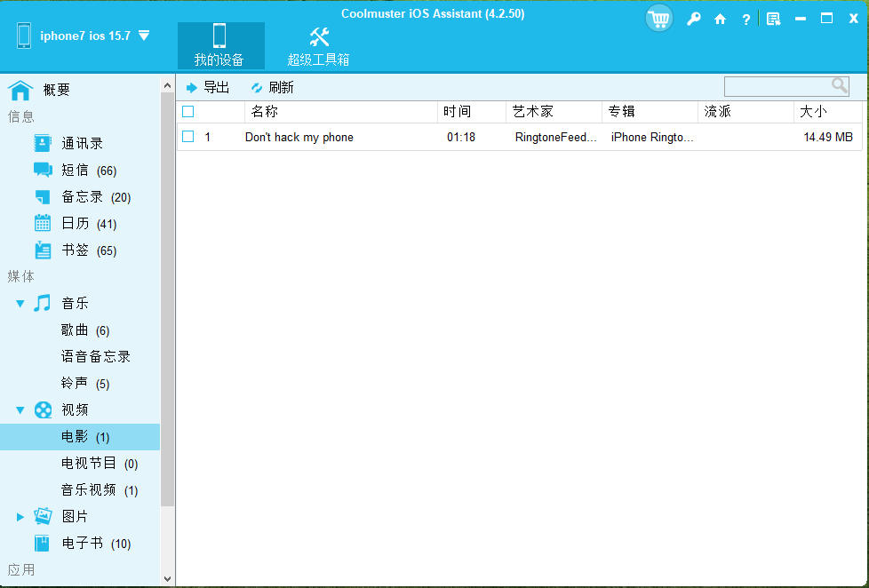This screenshot has height=588, width=869.
Task: Click the duration 01:18 cell
Action: pyautogui.click(x=461, y=138)
